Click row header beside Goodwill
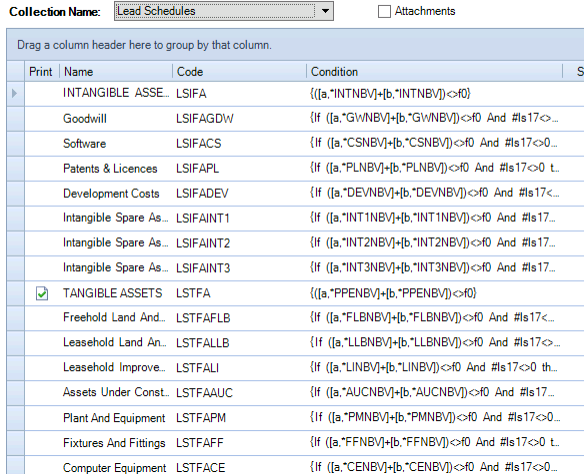 (15, 119)
